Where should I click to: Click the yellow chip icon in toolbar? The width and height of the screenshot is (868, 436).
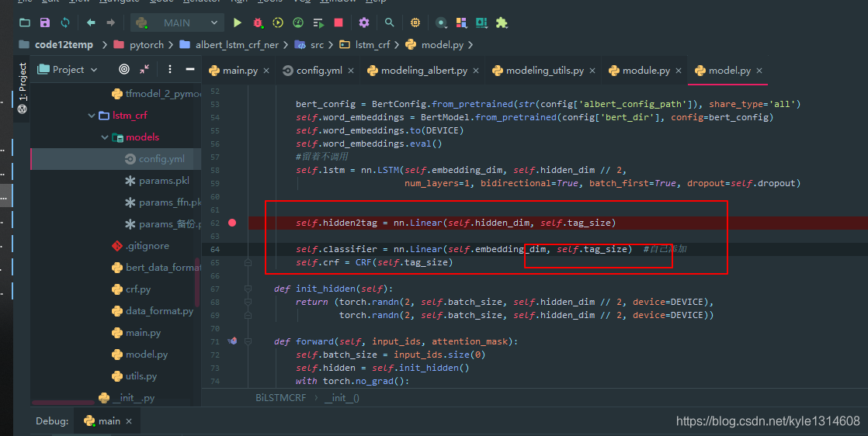tap(415, 22)
